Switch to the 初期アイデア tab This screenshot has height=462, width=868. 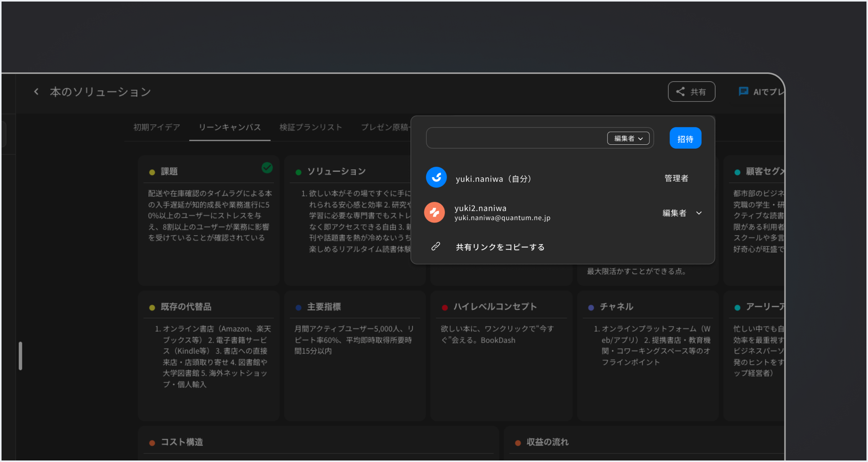point(157,127)
